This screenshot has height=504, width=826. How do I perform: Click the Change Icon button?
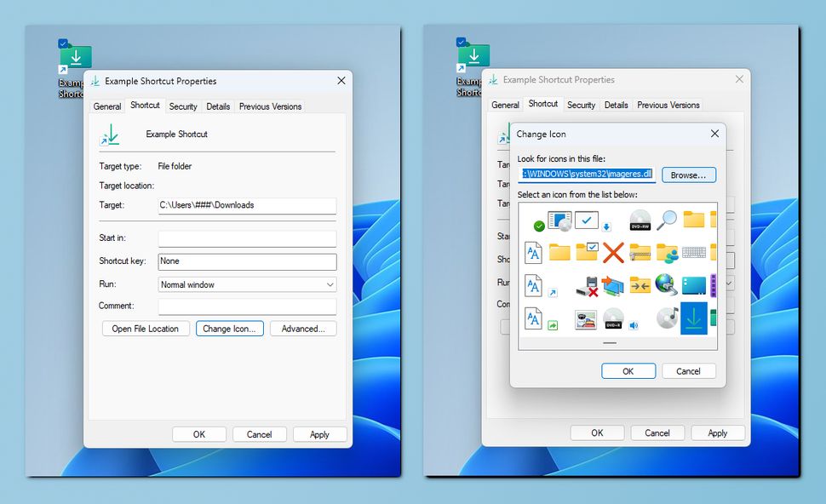click(228, 328)
